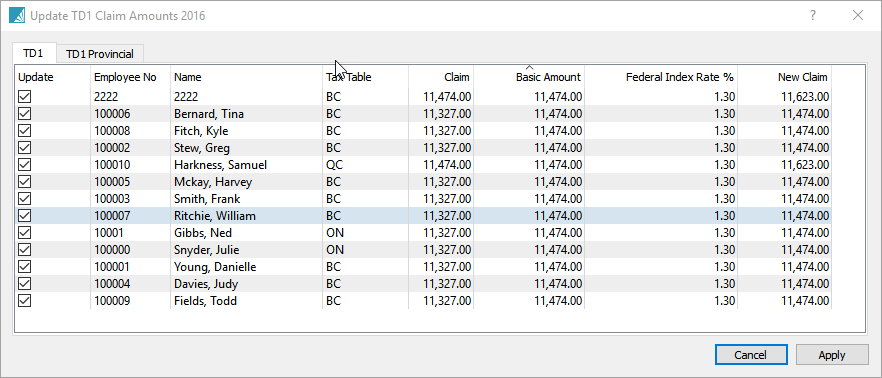The image size is (882, 378).
Task: Toggle Update checkbox for employee 2222
Action: click(25, 97)
